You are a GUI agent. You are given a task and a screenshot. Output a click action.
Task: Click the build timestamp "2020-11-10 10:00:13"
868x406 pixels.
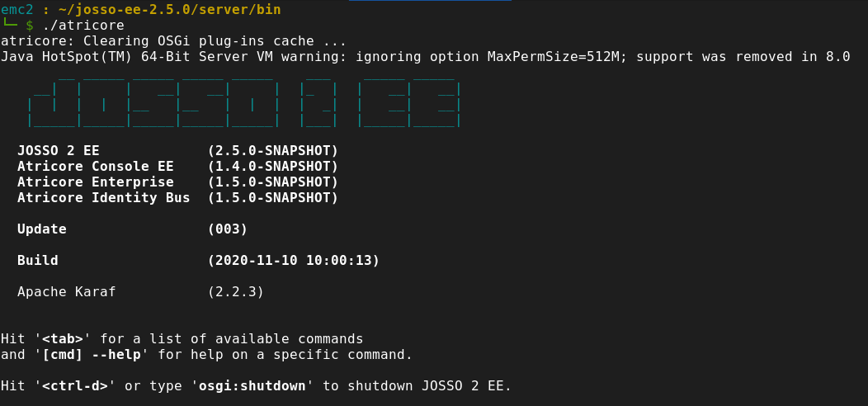coord(293,261)
